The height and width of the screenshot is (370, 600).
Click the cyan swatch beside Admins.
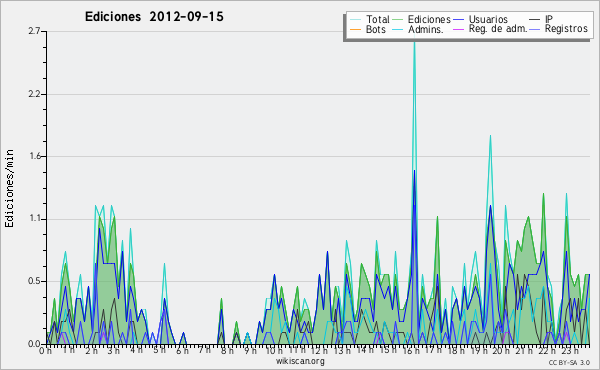398,29
